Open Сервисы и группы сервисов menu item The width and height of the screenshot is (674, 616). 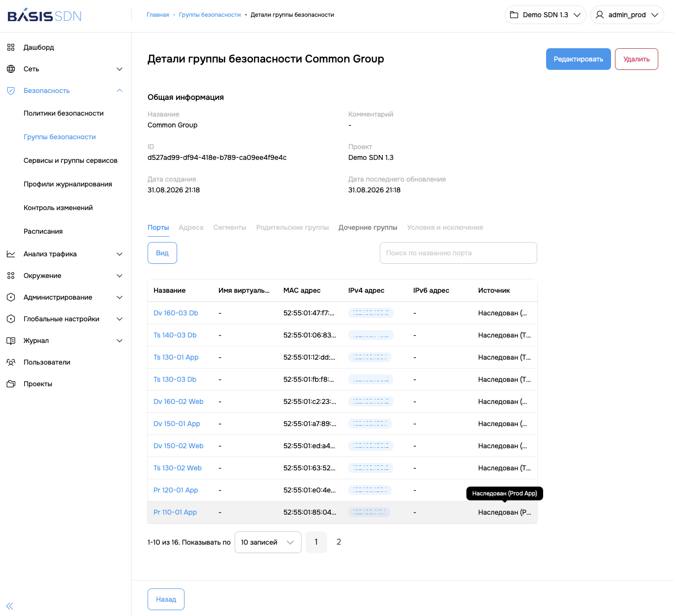(x=70, y=160)
